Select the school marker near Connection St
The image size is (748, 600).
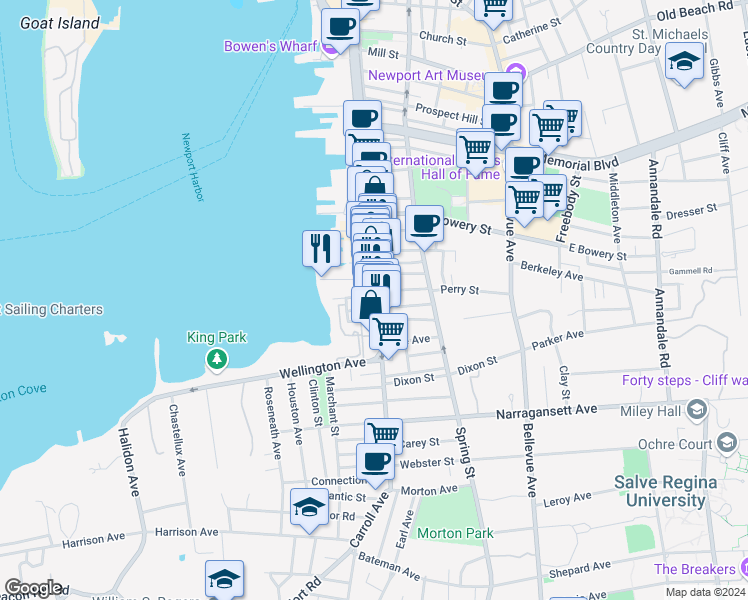(309, 509)
